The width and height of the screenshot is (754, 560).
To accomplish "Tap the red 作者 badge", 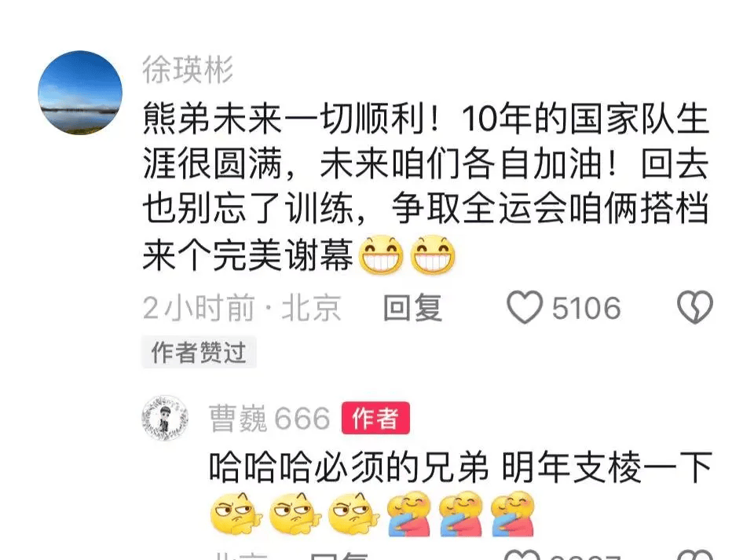I will point(375,418).
